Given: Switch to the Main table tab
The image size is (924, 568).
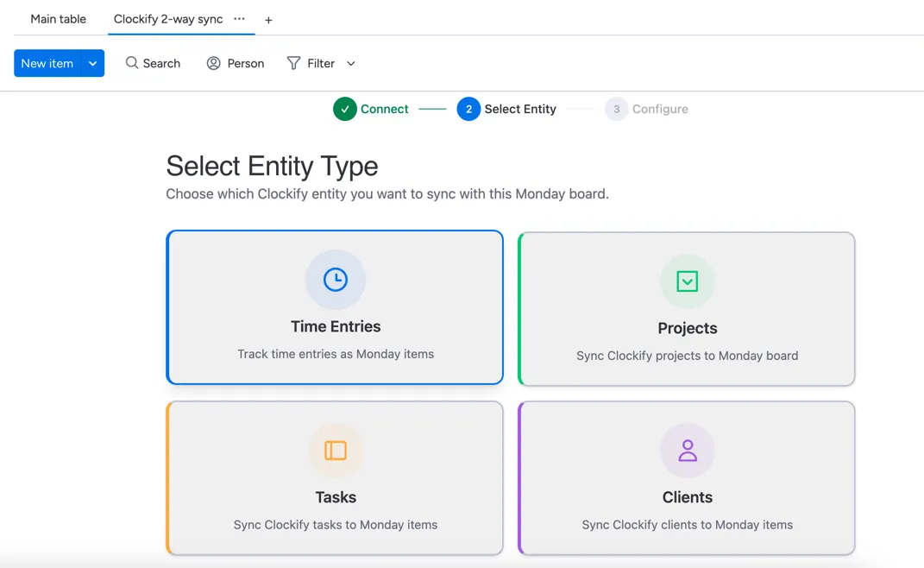Looking at the screenshot, I should (x=58, y=19).
